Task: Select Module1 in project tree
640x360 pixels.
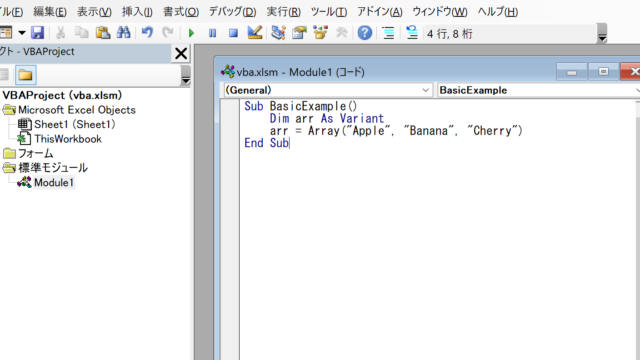Action: click(x=54, y=182)
